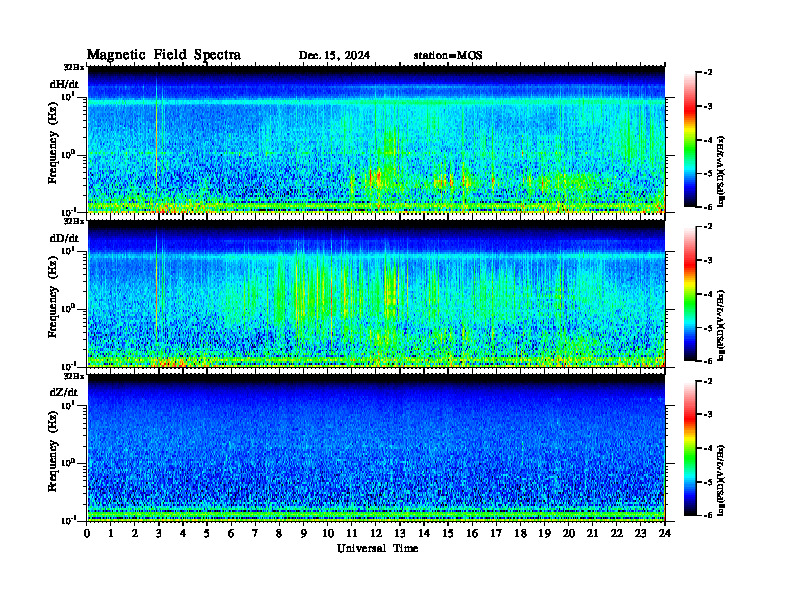
Task: Open the dZ/dt spectrogram panel
Action: [376, 448]
